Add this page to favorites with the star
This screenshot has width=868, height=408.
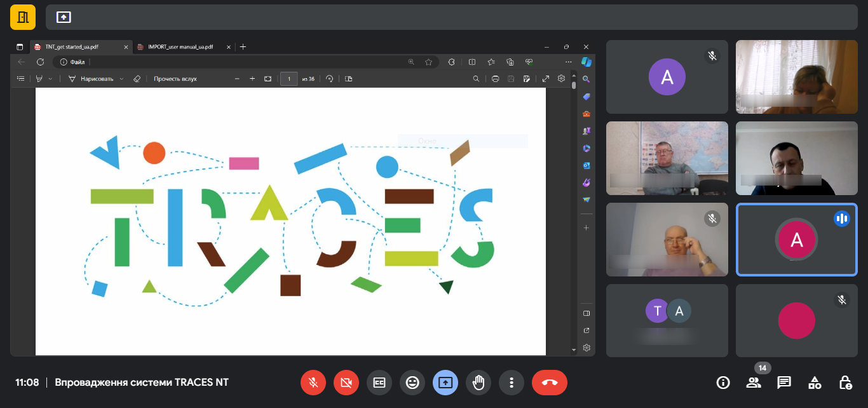tap(429, 62)
